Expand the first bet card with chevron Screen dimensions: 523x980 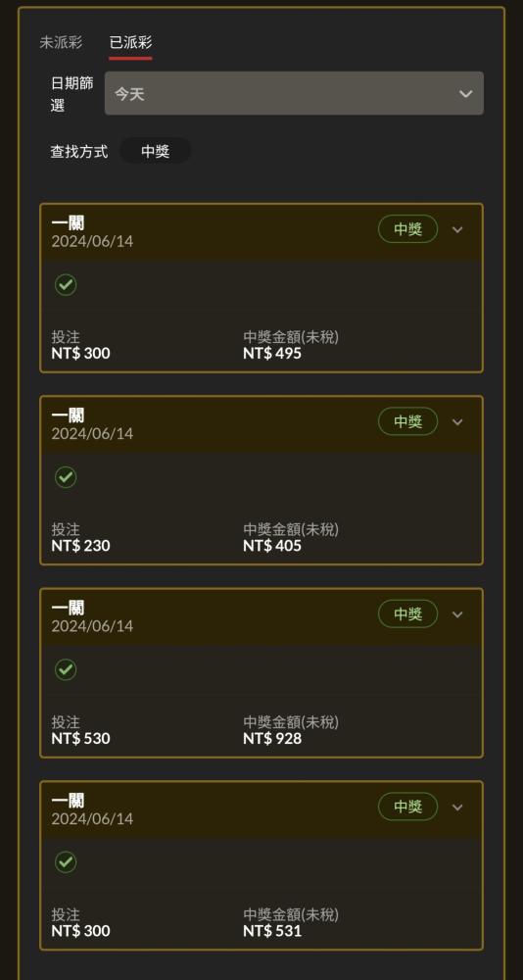tap(457, 229)
